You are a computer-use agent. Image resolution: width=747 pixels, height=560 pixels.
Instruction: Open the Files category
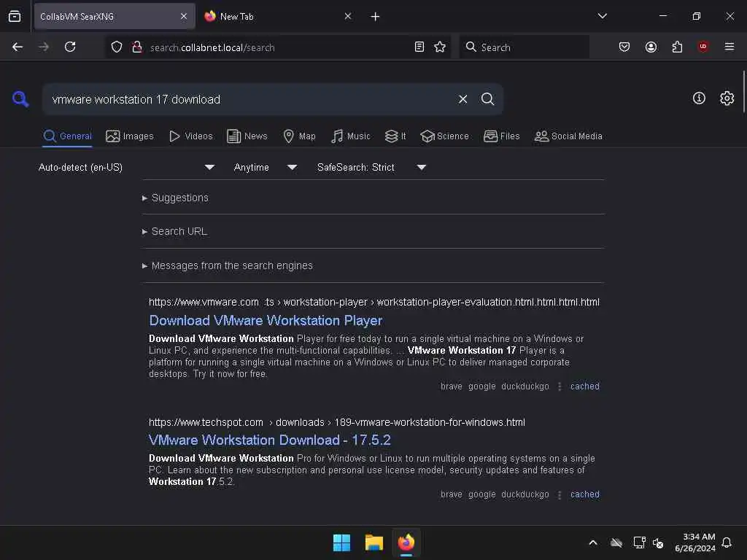(x=501, y=136)
